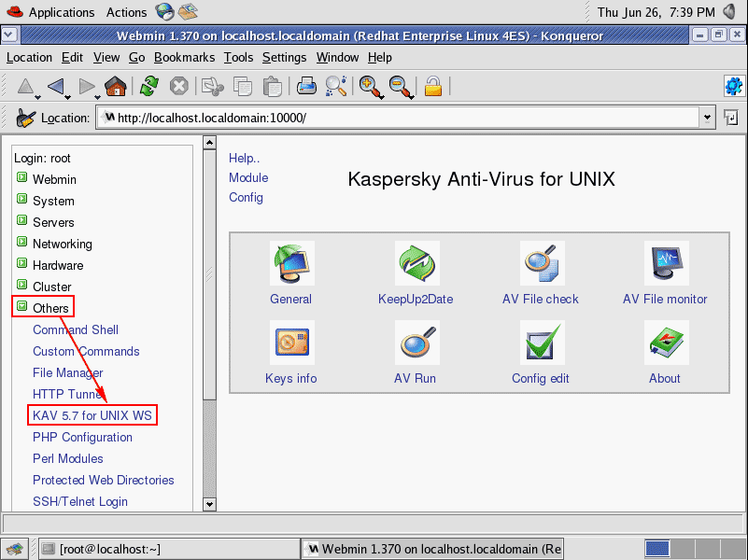Click the volume speaker icon
Image resolution: width=748 pixels, height=560 pixels.
coord(730,11)
